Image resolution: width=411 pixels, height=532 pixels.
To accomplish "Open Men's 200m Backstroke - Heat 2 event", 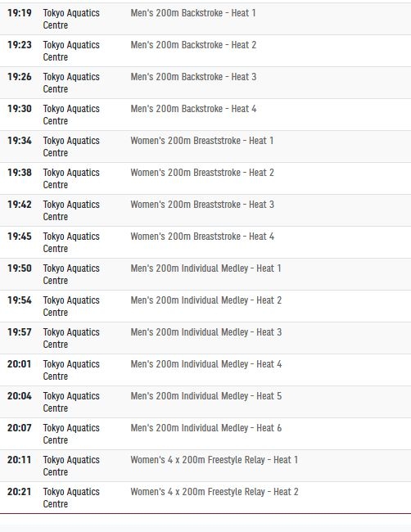I will (x=193, y=45).
